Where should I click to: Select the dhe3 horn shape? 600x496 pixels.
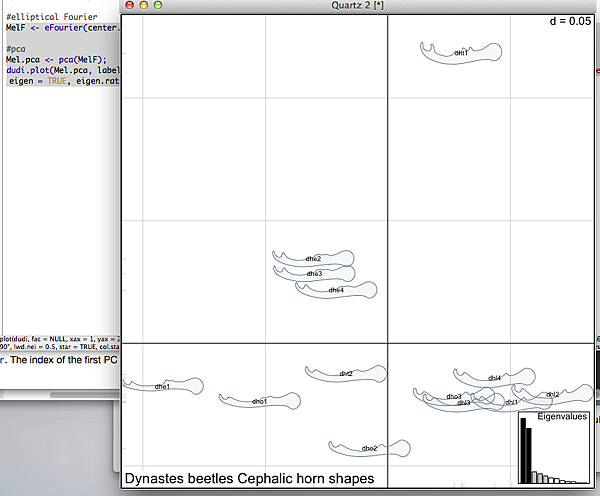(314, 274)
